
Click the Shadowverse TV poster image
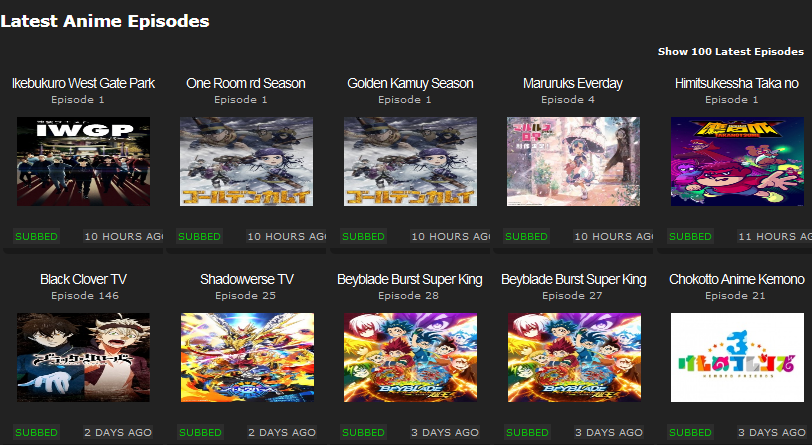247,357
